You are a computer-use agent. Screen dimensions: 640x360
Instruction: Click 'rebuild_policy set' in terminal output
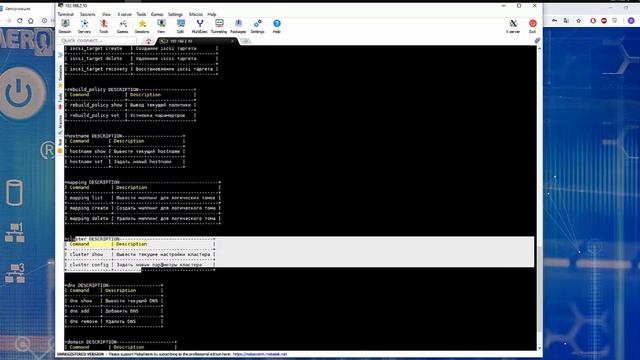coord(95,115)
